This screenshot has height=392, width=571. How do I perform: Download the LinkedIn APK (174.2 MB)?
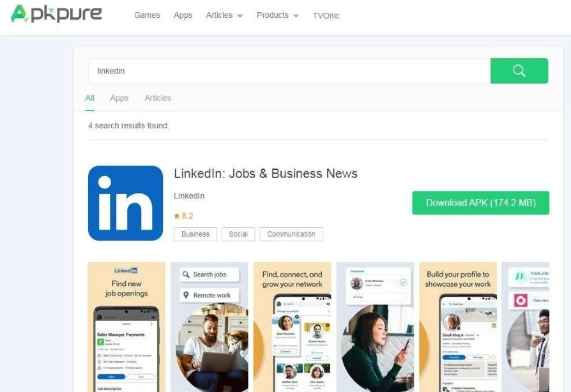481,203
